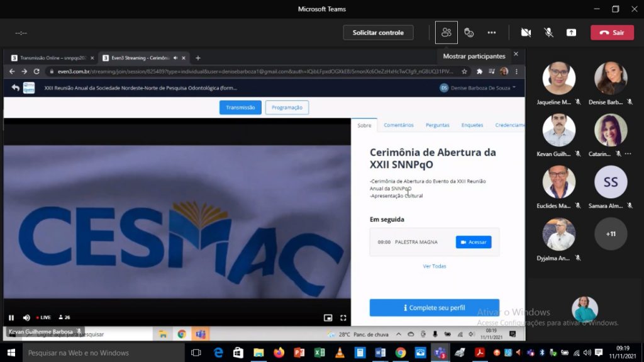Image resolution: width=644 pixels, height=362 pixels.
Task: Bookmark the page with star icon
Action: point(464,72)
